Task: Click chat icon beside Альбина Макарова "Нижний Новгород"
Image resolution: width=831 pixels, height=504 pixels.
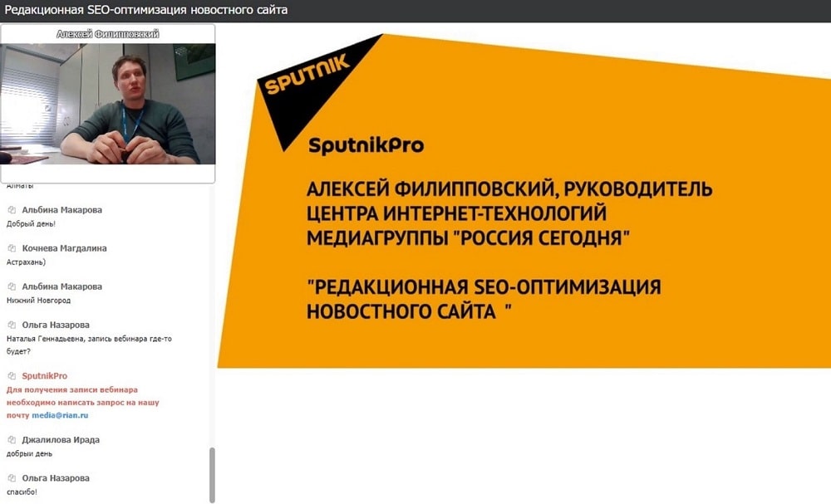Action: click(x=12, y=286)
